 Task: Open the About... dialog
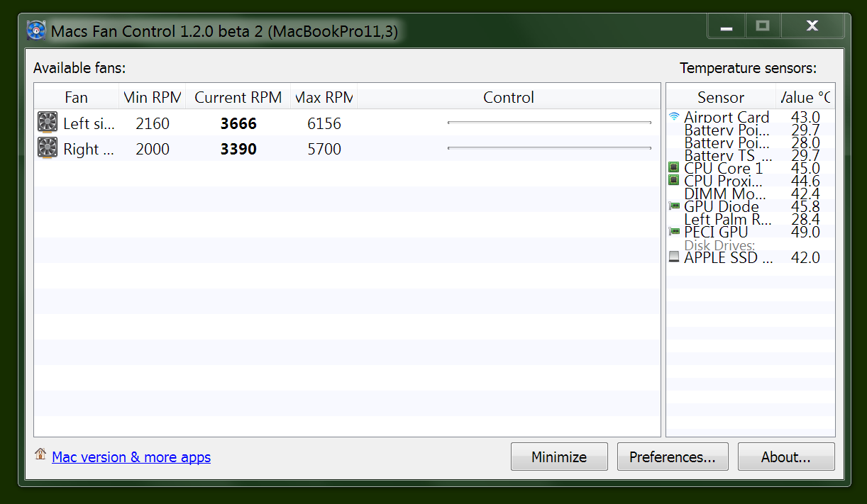point(786,457)
